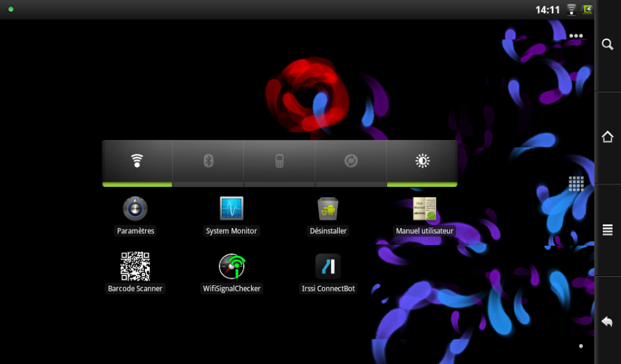The image size is (621, 364).
Task: Toggle the phone data widget button
Action: [279, 162]
